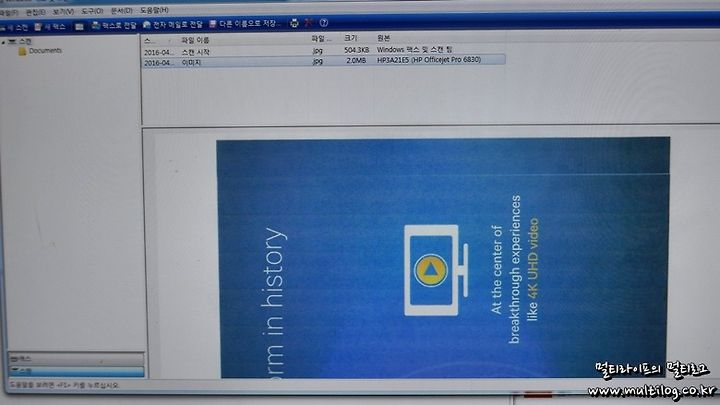Click the Windows 팩스 및 스캔 팀 source cell

(x=415, y=49)
